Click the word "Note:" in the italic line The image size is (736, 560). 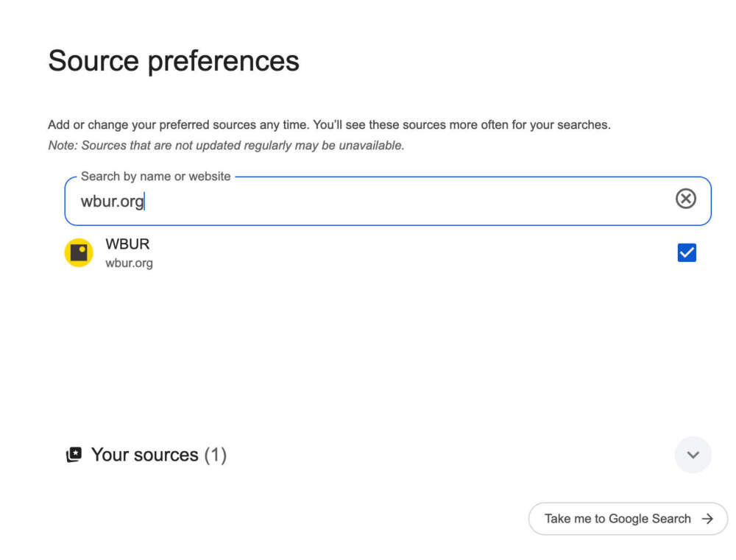point(63,146)
